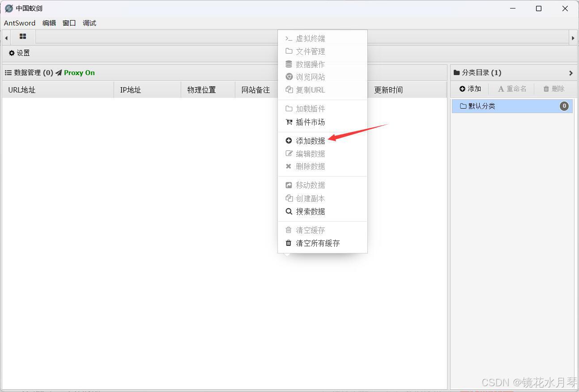Viewport: 579px width, 392px height.
Task: Open 插件市场 from the context menu
Action: pyautogui.click(x=323, y=122)
